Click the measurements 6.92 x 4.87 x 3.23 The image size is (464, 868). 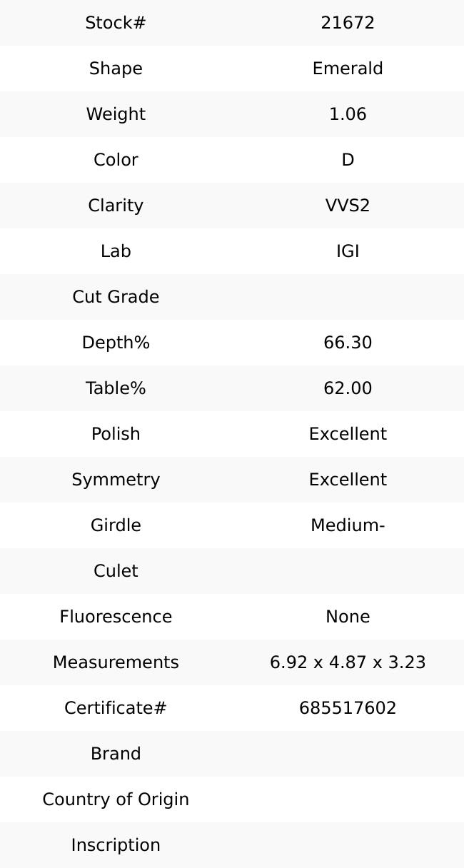click(348, 662)
